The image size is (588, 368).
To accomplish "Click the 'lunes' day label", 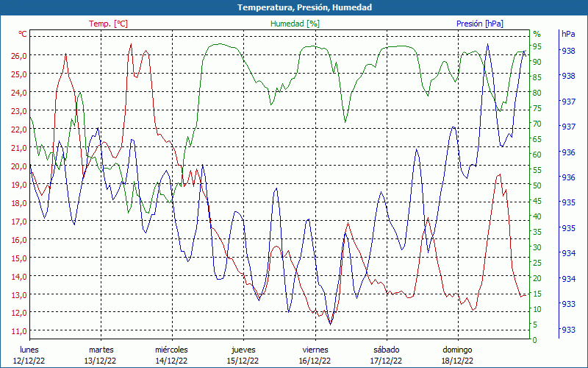I will tap(29, 350).
